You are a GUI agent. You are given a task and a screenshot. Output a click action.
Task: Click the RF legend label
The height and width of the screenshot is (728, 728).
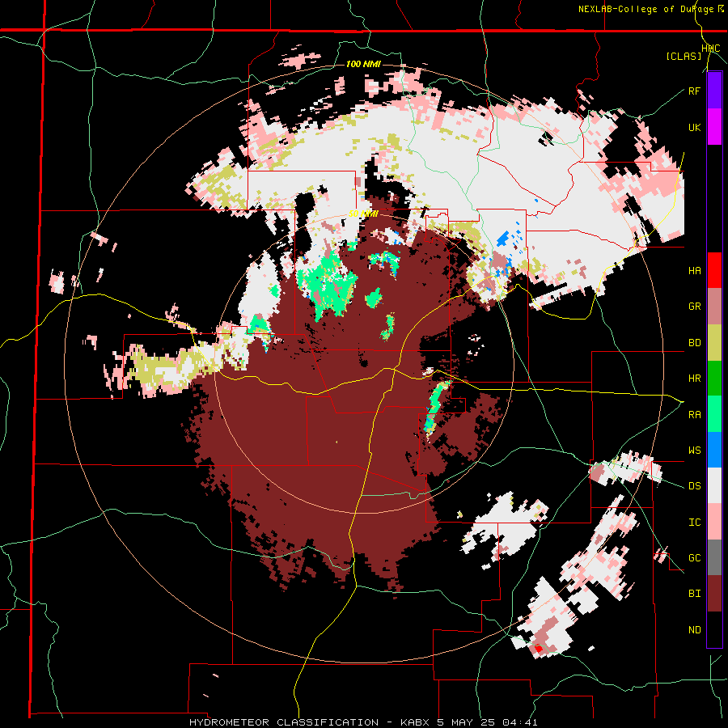[694, 91]
